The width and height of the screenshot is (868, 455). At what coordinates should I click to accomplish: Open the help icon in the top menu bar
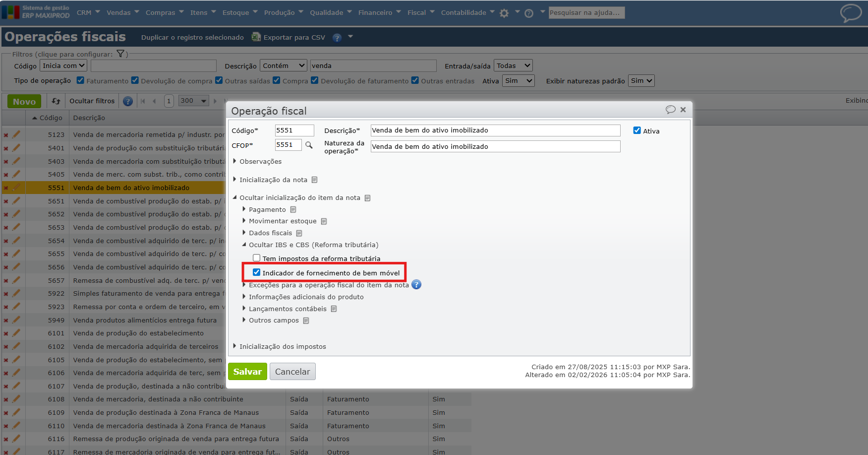pyautogui.click(x=529, y=13)
